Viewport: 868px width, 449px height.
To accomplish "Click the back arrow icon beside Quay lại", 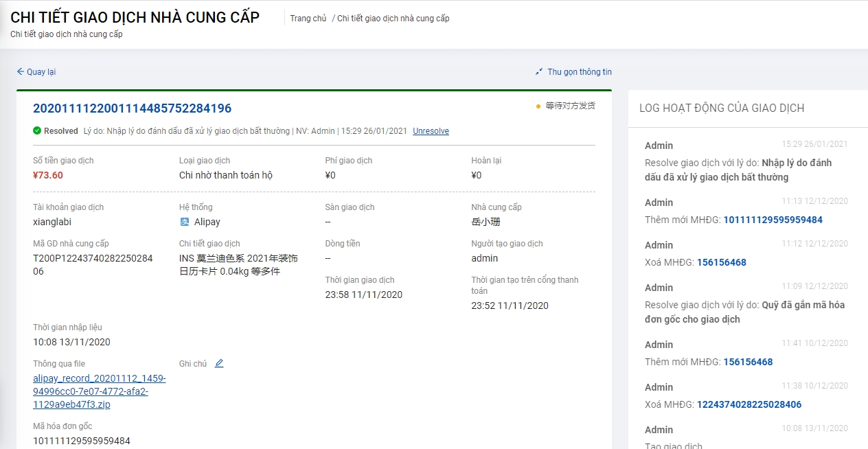I will (x=21, y=72).
